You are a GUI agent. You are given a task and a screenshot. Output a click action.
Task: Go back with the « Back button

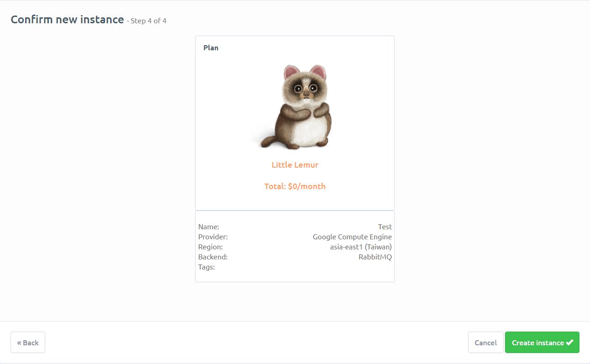point(28,343)
